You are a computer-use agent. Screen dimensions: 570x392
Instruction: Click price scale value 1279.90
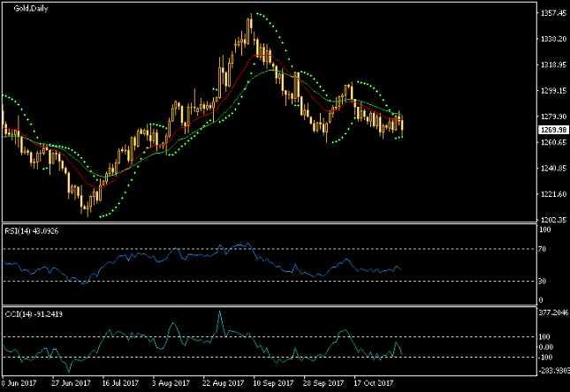pyautogui.click(x=553, y=117)
